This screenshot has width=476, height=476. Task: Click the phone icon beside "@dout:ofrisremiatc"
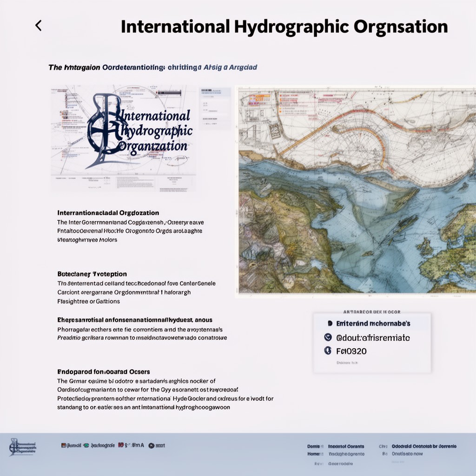pyautogui.click(x=328, y=337)
